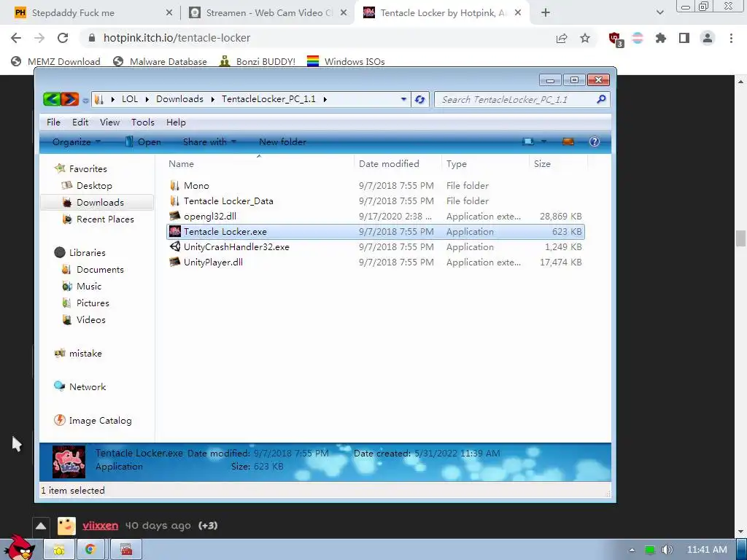The image size is (747, 560).
Task: Click the TentacleLocker_PC_1.1 breadcrumb segment
Action: pos(268,99)
